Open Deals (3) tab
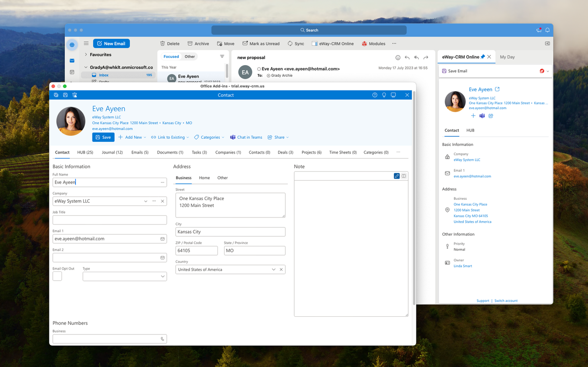588x367 pixels. 285,152
